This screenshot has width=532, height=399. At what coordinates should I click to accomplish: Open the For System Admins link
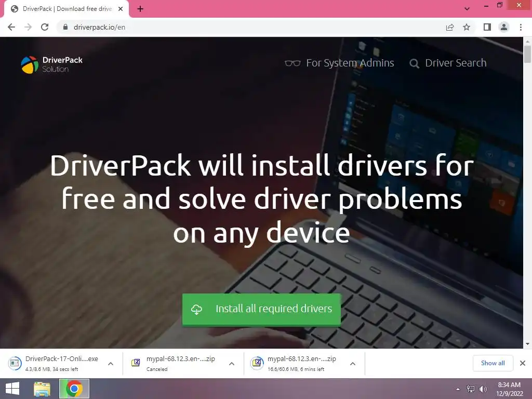pos(350,63)
